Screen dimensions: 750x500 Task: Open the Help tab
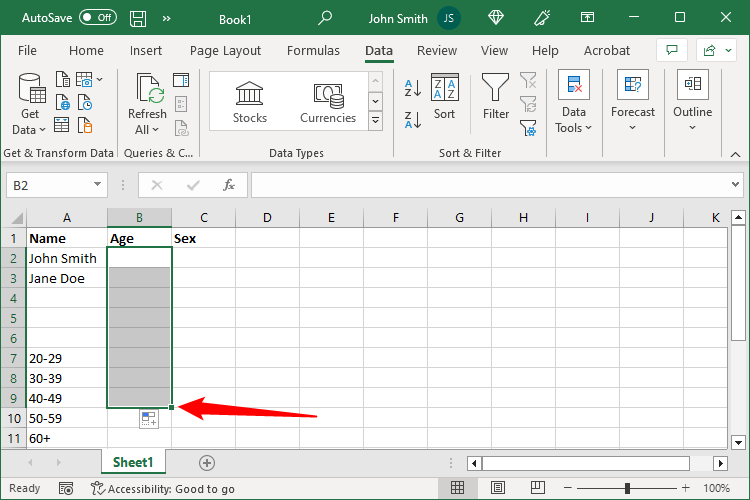point(545,50)
